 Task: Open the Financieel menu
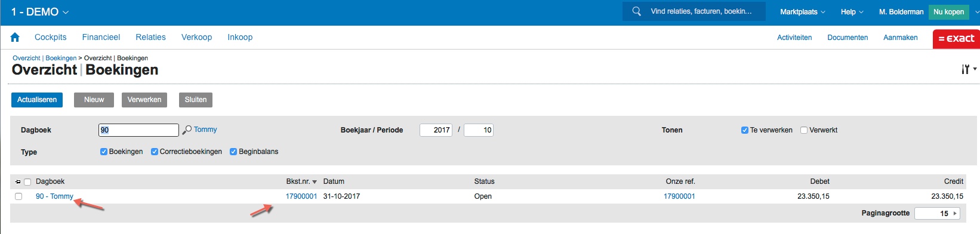pos(101,37)
